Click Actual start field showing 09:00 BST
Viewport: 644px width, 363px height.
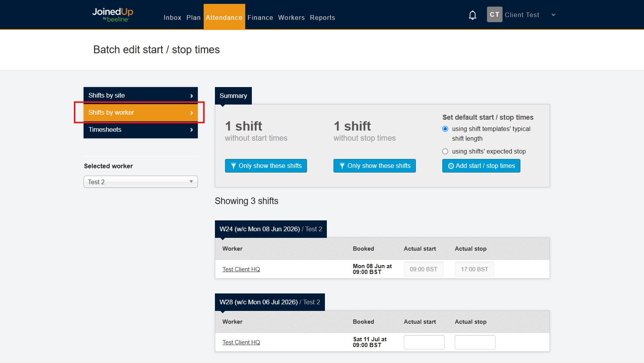click(424, 269)
